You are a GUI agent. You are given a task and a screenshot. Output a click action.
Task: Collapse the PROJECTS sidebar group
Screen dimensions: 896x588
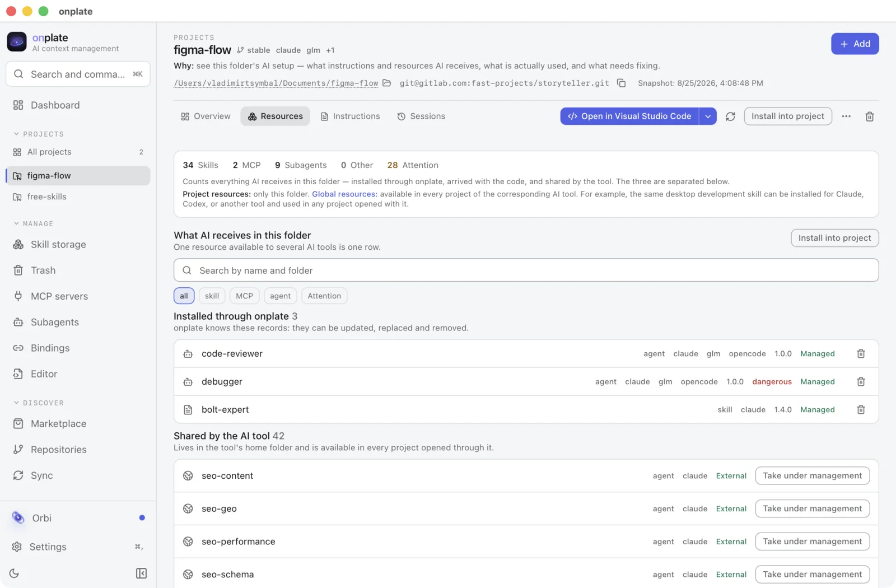(39, 134)
